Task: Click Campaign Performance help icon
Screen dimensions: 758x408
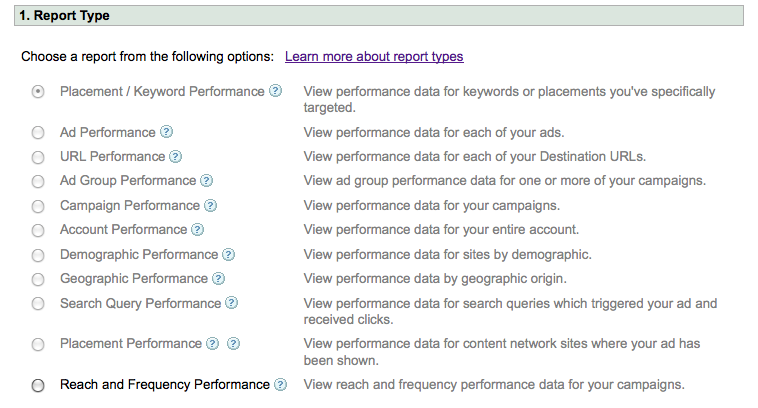Action: (210, 206)
